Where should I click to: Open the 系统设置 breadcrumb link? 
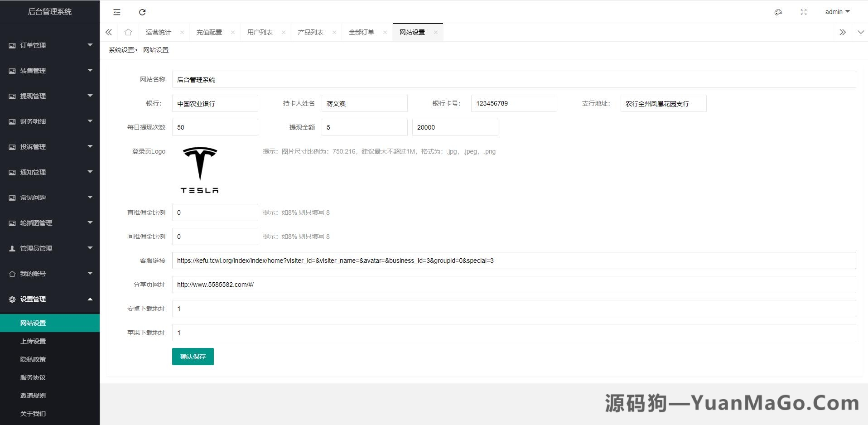[120, 50]
